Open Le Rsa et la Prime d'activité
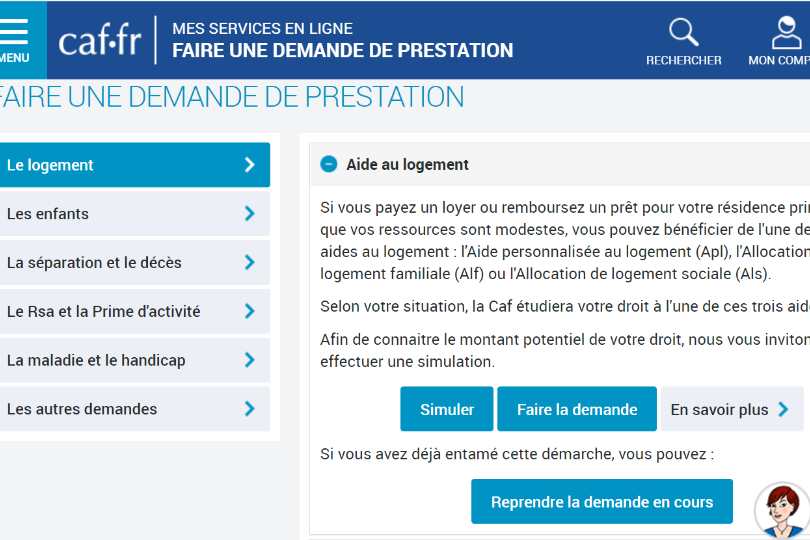This screenshot has height=540, width=810. click(x=135, y=311)
